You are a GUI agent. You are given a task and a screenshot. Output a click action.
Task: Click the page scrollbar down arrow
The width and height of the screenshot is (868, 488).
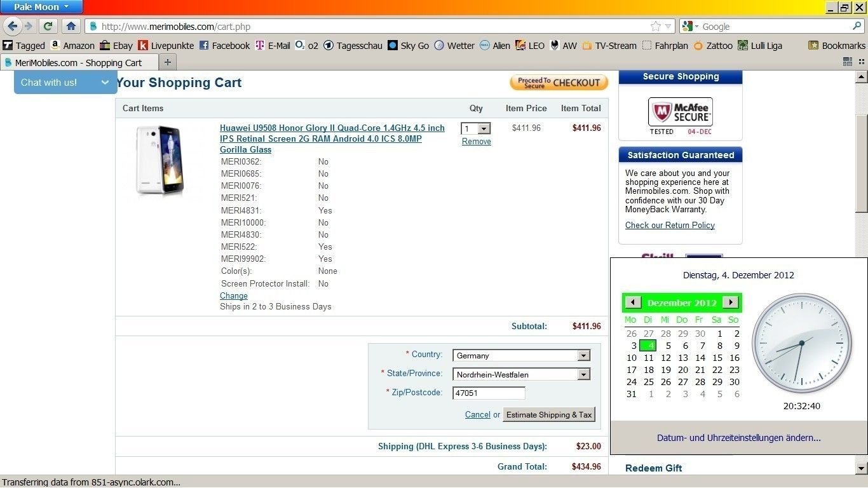862,468
